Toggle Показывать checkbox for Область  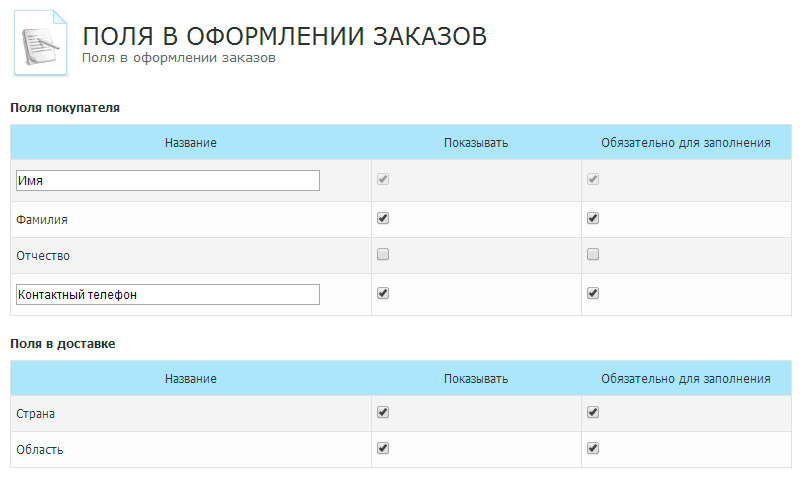pyautogui.click(x=383, y=448)
